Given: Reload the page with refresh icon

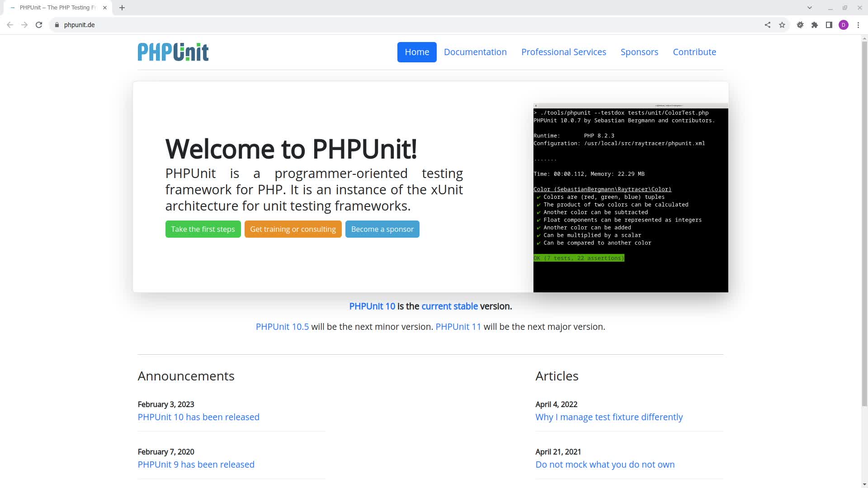Looking at the screenshot, I should (39, 25).
